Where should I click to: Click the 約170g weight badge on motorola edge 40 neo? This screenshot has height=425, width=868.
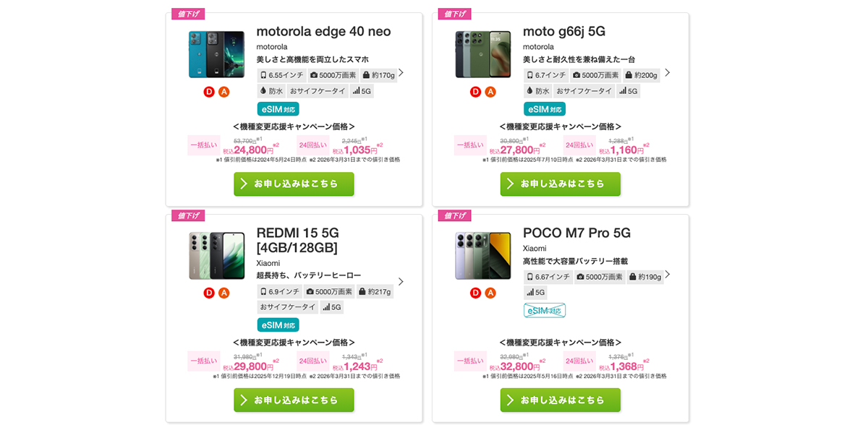378,75
